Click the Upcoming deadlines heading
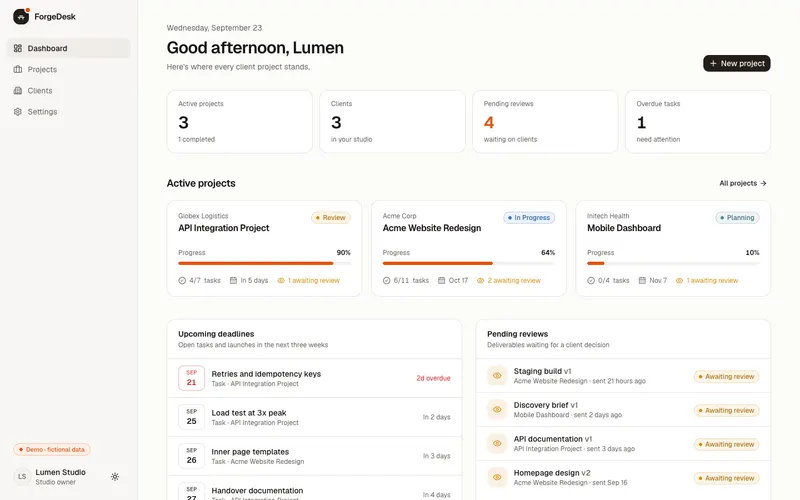 click(216, 334)
